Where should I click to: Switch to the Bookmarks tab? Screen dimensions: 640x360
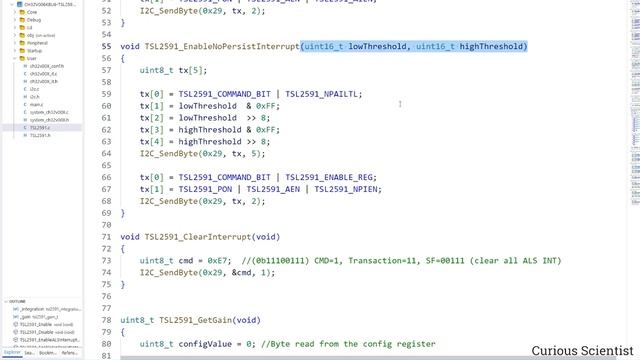point(47,353)
